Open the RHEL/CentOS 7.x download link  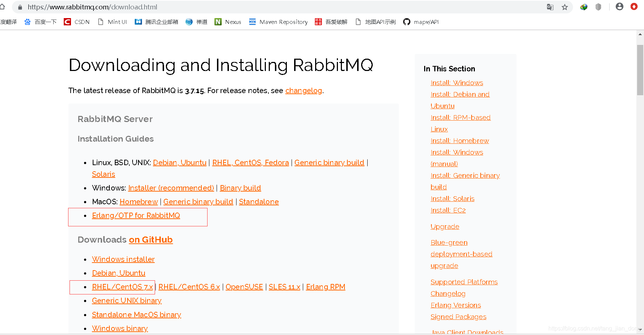(122, 287)
